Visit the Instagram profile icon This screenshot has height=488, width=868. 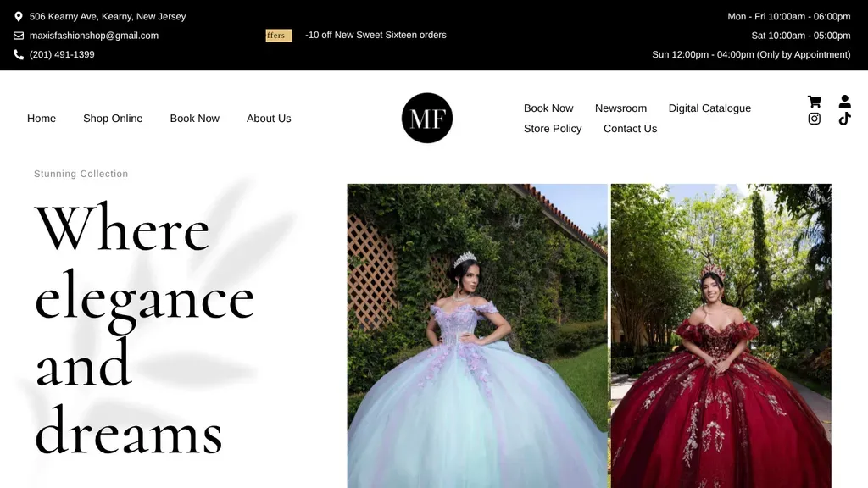tap(815, 119)
